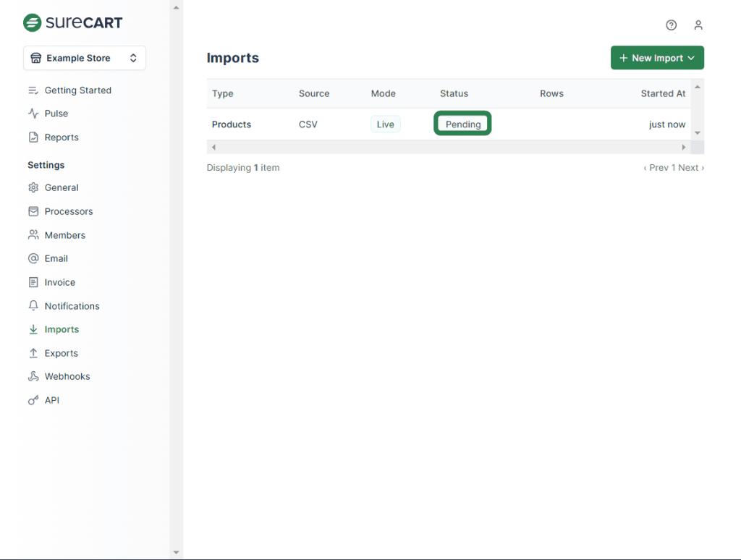Screen dimensions: 741x560
Task: Open the Members page
Action: (64, 235)
